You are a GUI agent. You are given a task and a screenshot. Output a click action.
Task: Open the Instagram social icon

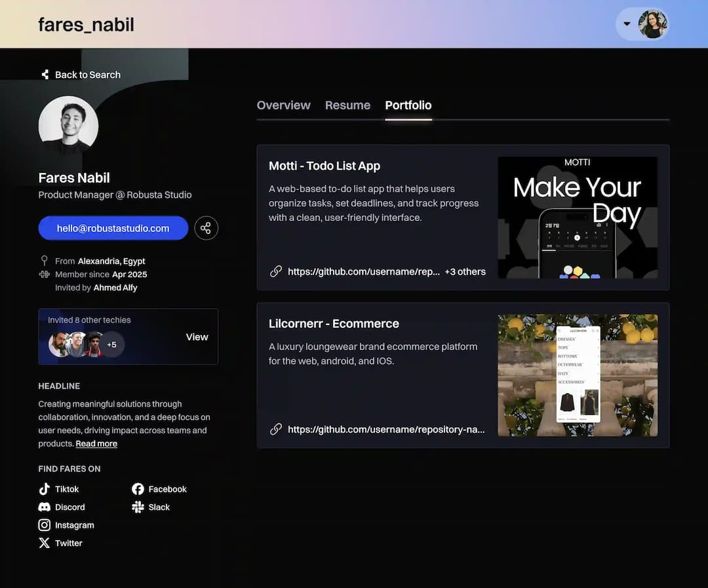(45, 525)
